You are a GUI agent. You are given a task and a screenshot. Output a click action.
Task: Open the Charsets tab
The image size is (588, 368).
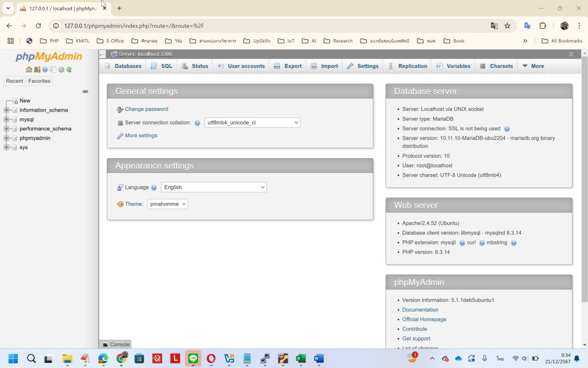(496, 66)
